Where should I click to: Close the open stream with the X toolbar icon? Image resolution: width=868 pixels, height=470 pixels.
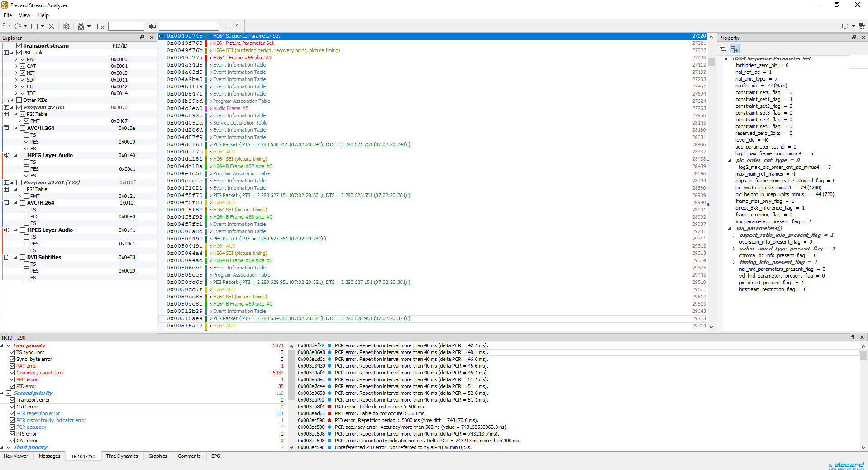pyautogui.click(x=51, y=26)
